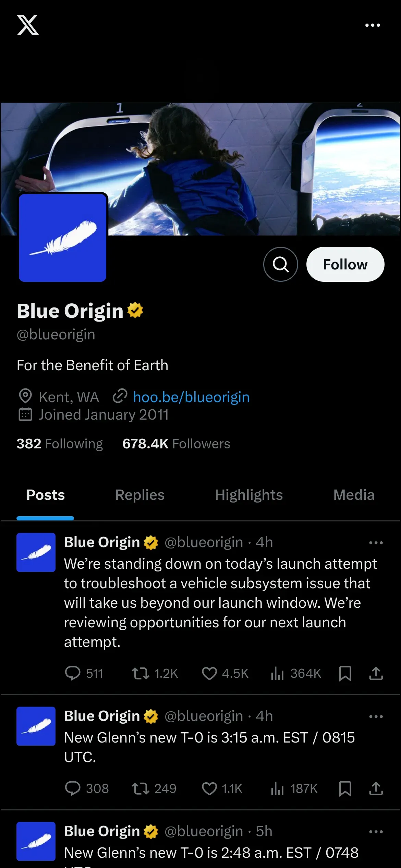Viewport: 401px width, 868px height.
Task: Open the Media tab
Action: [354, 495]
